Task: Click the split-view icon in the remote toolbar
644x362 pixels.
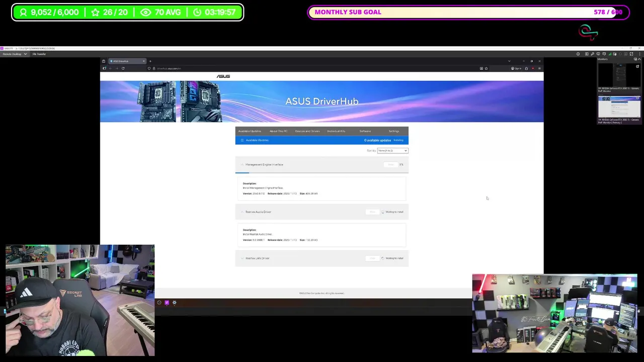Action: [x=587, y=54]
